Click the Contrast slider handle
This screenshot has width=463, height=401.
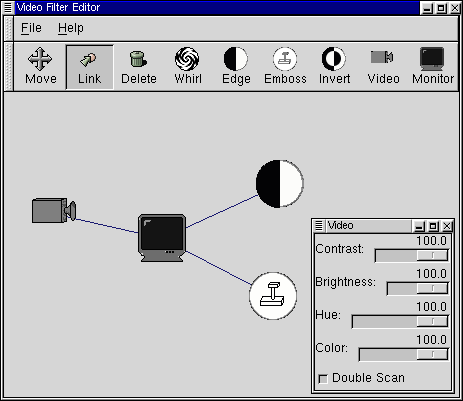click(432, 256)
